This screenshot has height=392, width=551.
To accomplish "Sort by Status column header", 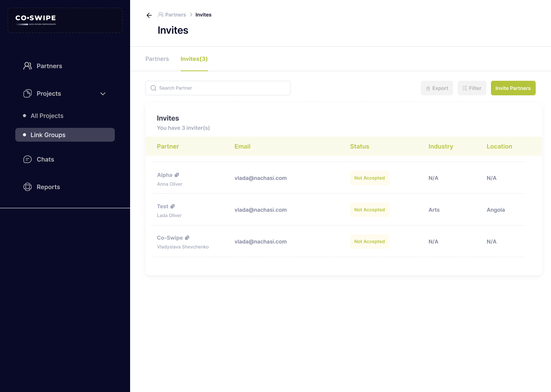I will tap(359, 146).
